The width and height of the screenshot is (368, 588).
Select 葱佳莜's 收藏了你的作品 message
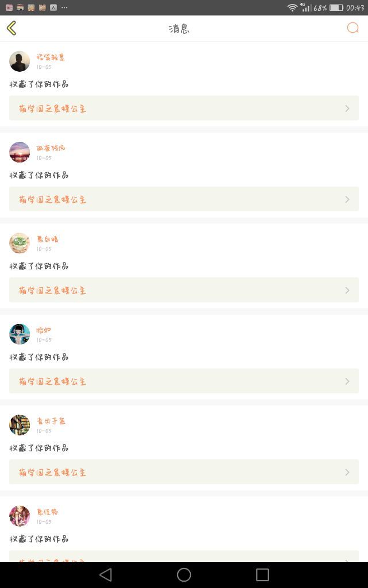[39, 539]
